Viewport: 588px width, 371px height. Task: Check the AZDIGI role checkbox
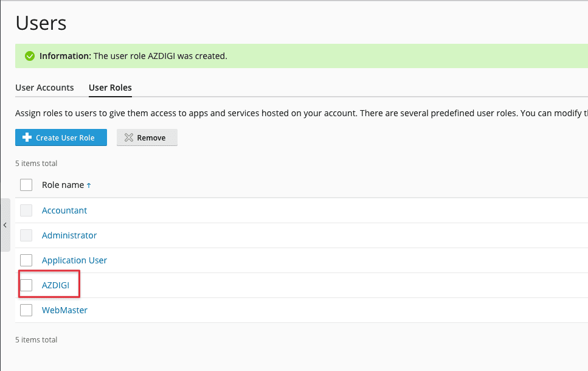tap(26, 285)
